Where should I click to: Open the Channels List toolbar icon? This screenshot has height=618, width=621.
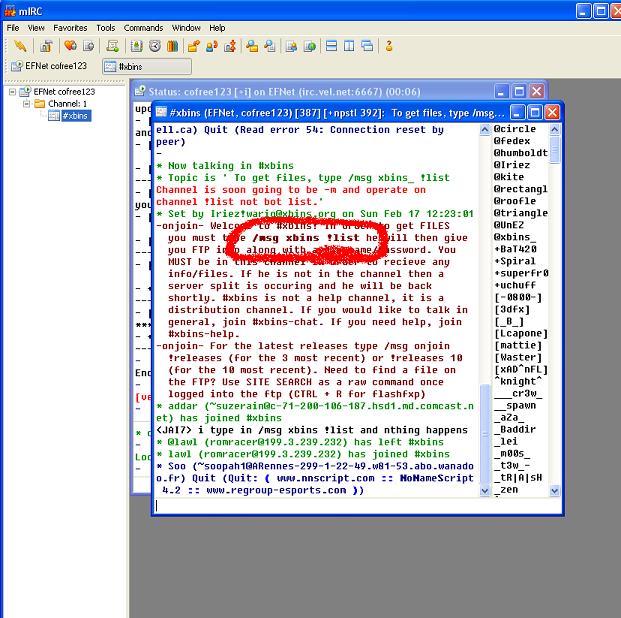[x=89, y=46]
